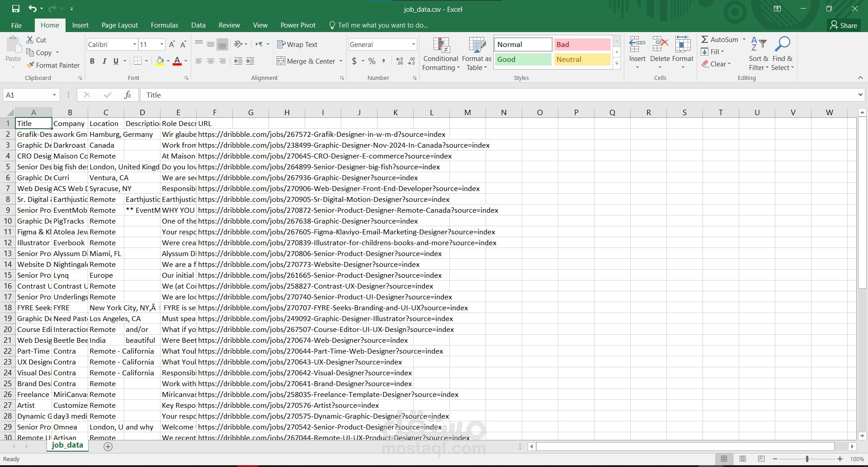Click the Increase Indent icon
868x467 pixels.
point(250,61)
